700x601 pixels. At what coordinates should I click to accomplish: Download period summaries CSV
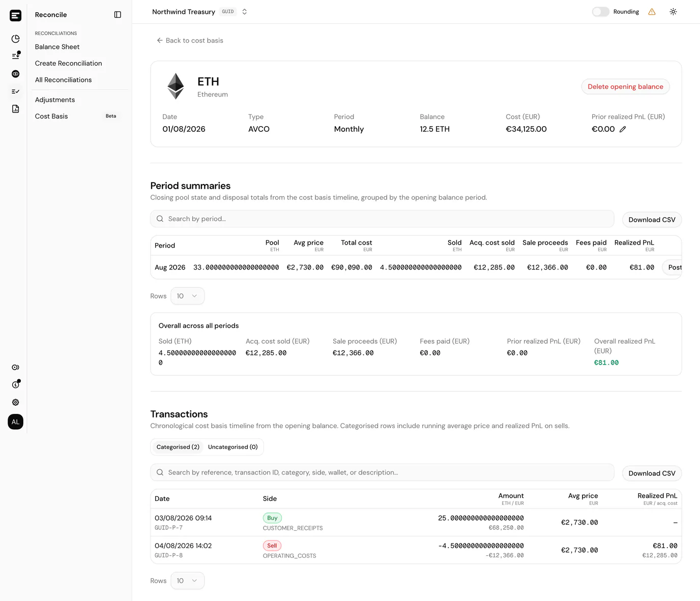tap(652, 220)
